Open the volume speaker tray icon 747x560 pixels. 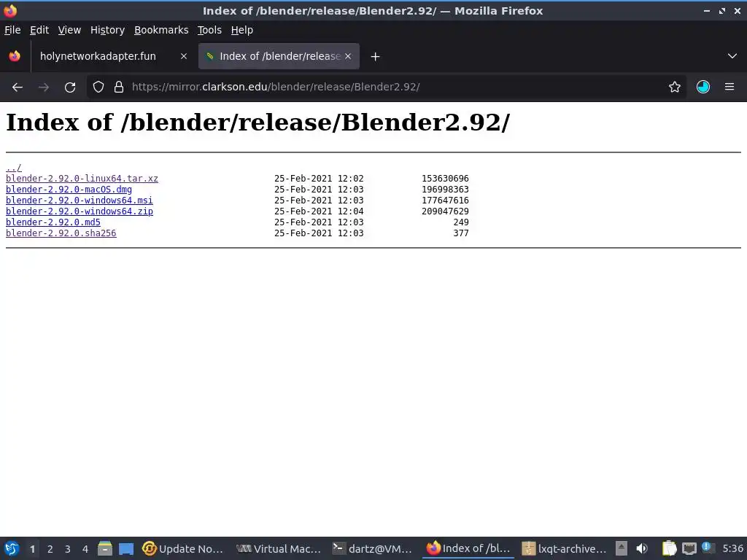pos(642,548)
